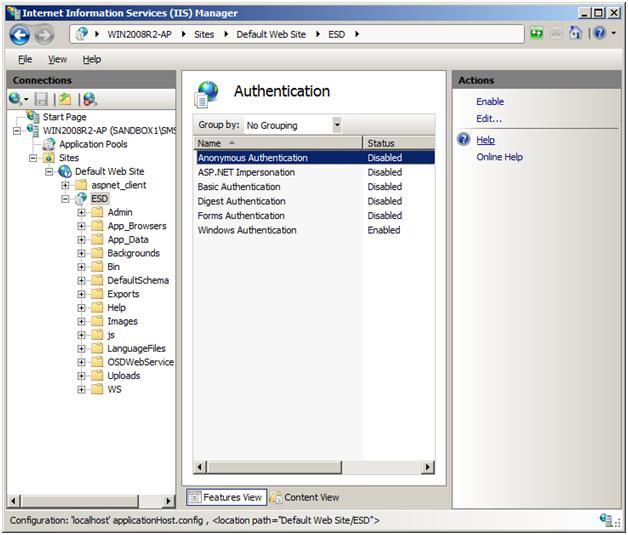Click the Up folder icon in Connections
Viewport: 628px width, 535px height.
pos(65,99)
